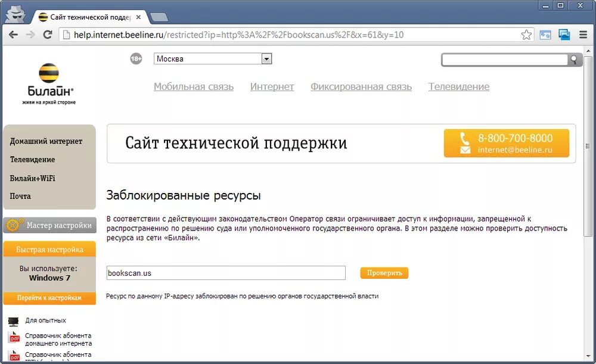Open Фиксированная связь menu

click(x=361, y=86)
